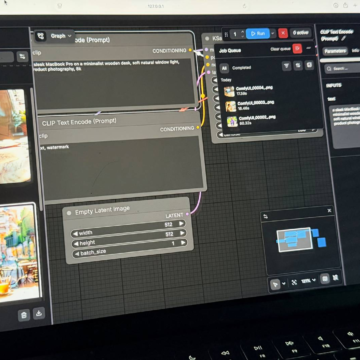The width and height of the screenshot is (360, 360).
Task: Click the download icon in left panel
Action: pyautogui.click(x=39, y=313)
